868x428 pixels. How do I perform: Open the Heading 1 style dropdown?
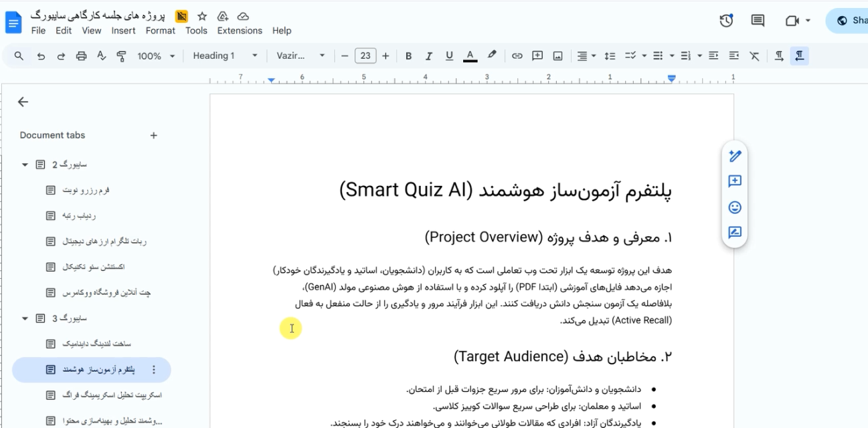225,56
